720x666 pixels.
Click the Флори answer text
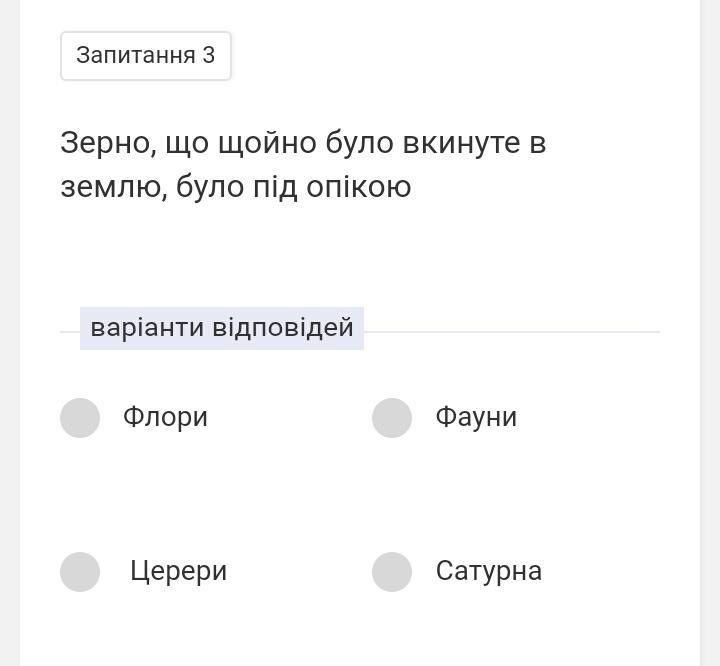(165, 417)
